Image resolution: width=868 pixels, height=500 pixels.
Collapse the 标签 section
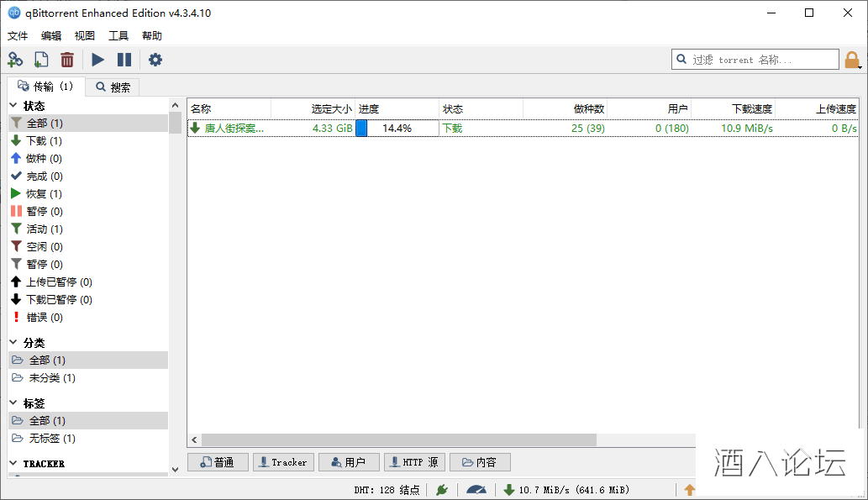click(13, 403)
